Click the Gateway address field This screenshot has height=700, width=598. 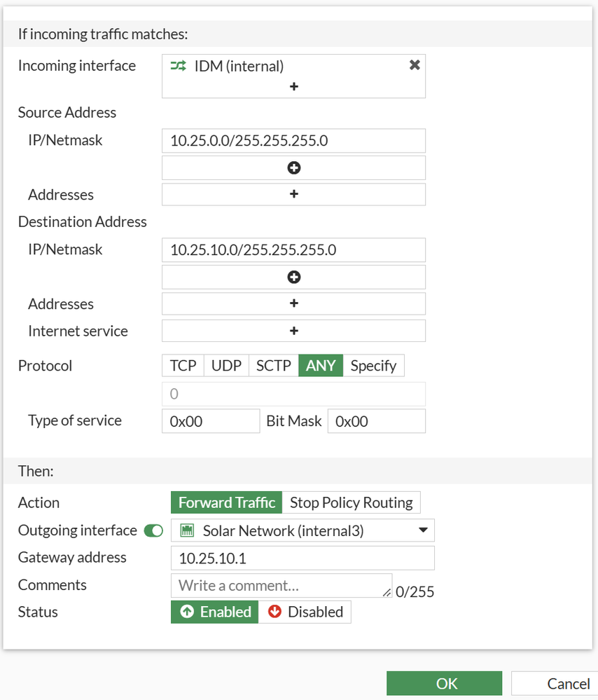pyautogui.click(x=303, y=558)
